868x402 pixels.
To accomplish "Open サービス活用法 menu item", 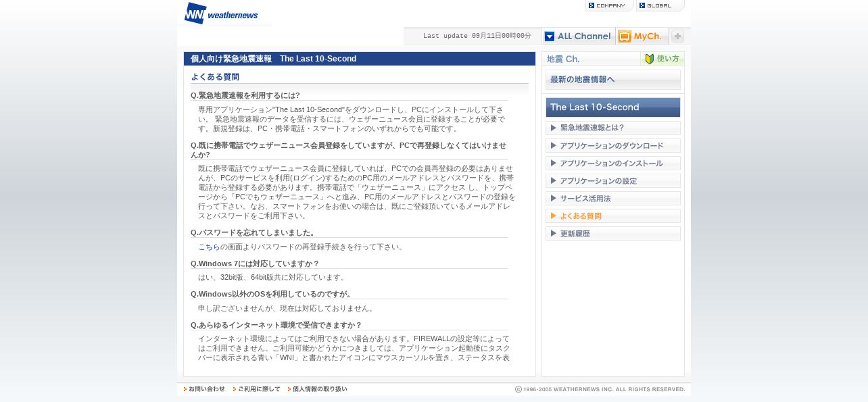I will tap(613, 198).
